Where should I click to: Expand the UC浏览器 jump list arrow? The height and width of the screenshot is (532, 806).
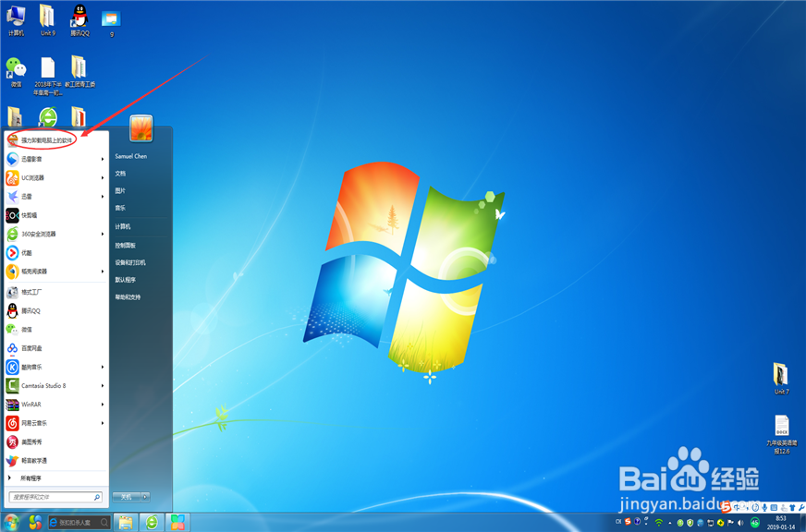tap(103, 177)
